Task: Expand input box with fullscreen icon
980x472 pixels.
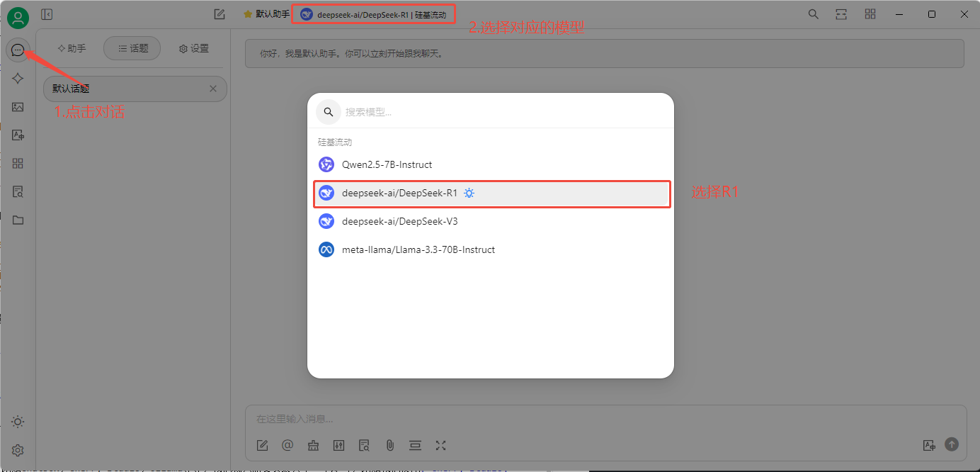Action: 440,445
